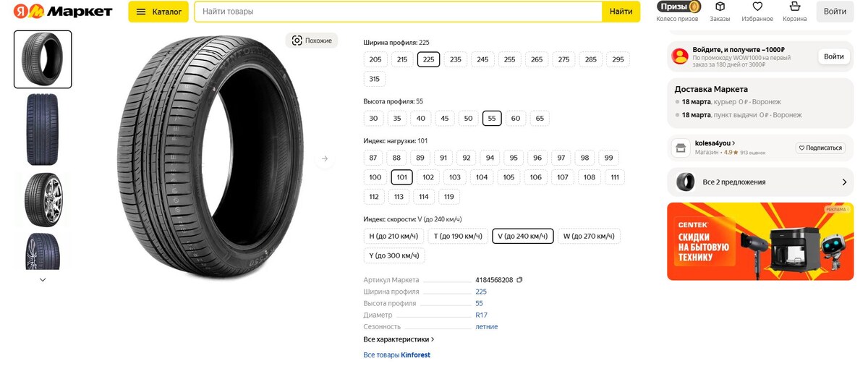This screenshot has width=868, height=369.
Task: Expand all characteristics link
Action: [399, 339]
